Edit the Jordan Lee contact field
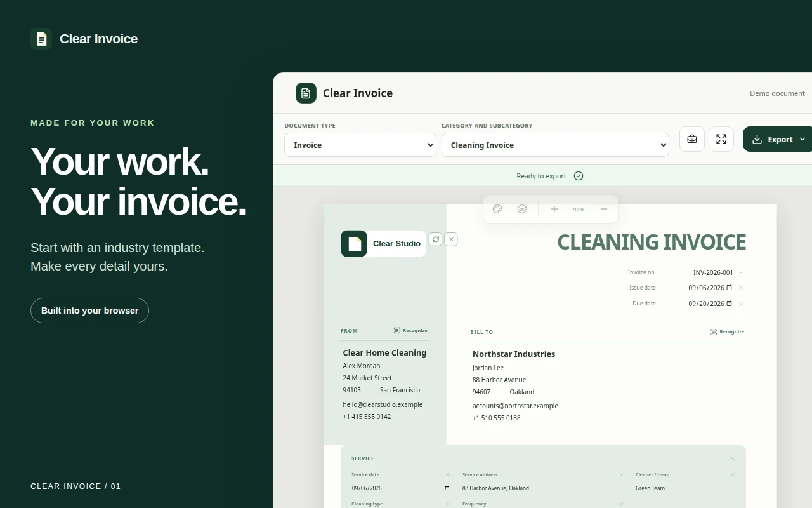Screen dimensions: 812x508 pyautogui.click(x=488, y=368)
